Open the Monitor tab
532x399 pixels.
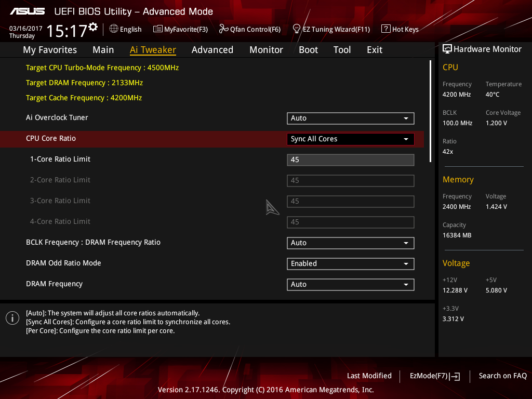coord(266,50)
